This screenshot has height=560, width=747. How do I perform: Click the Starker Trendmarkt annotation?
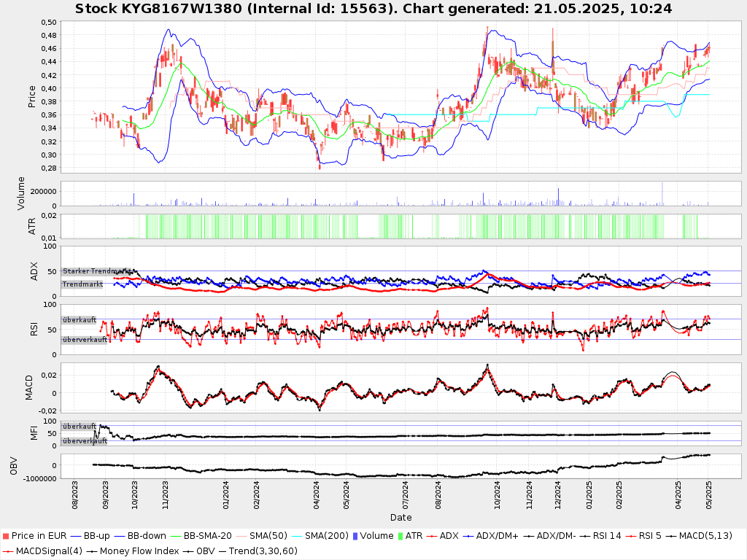click(97, 271)
